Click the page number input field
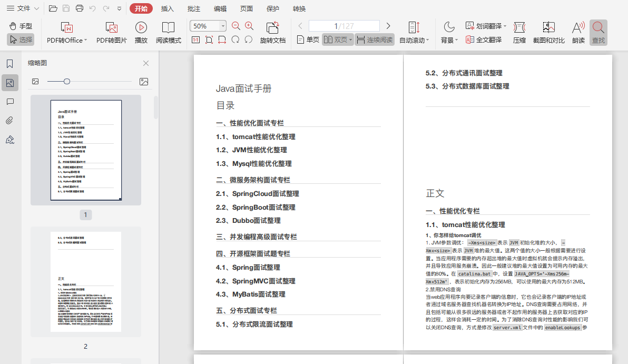628x364 pixels. [x=344, y=26]
